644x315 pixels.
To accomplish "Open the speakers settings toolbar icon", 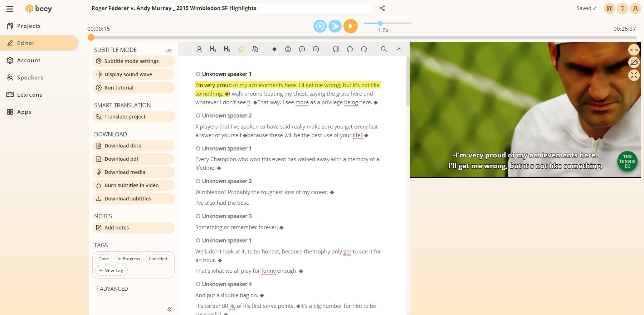I will pos(255,49).
